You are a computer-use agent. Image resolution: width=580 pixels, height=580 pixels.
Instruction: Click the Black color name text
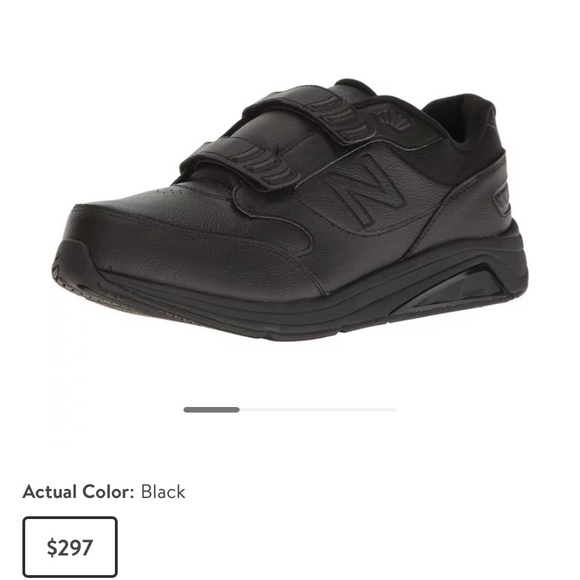(163, 492)
